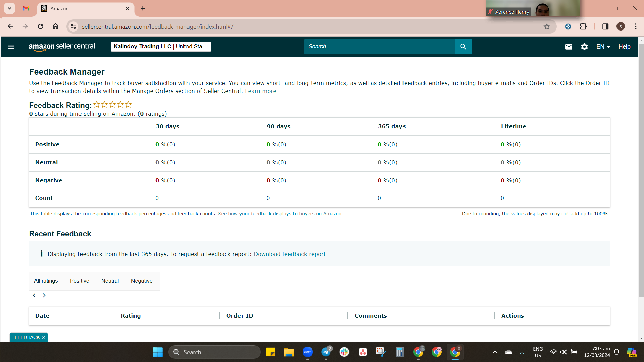Click the Lifetime column heading
644x362 pixels.
514,126
